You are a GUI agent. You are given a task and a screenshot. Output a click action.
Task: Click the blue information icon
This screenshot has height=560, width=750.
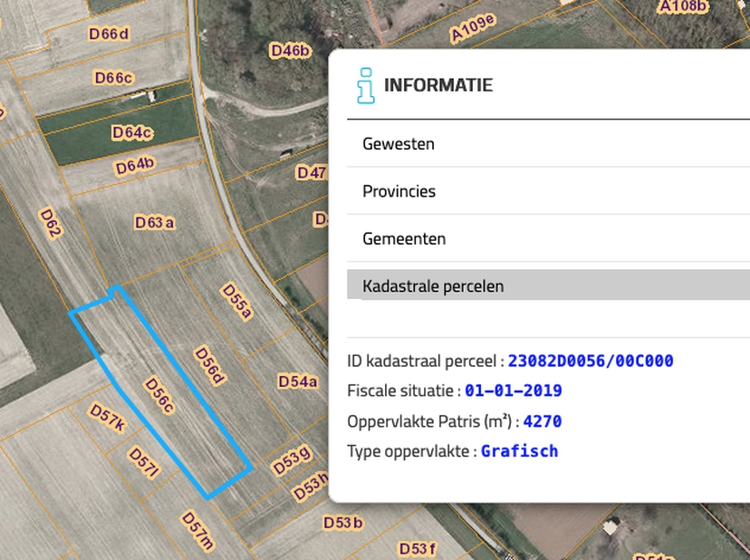coord(365,86)
